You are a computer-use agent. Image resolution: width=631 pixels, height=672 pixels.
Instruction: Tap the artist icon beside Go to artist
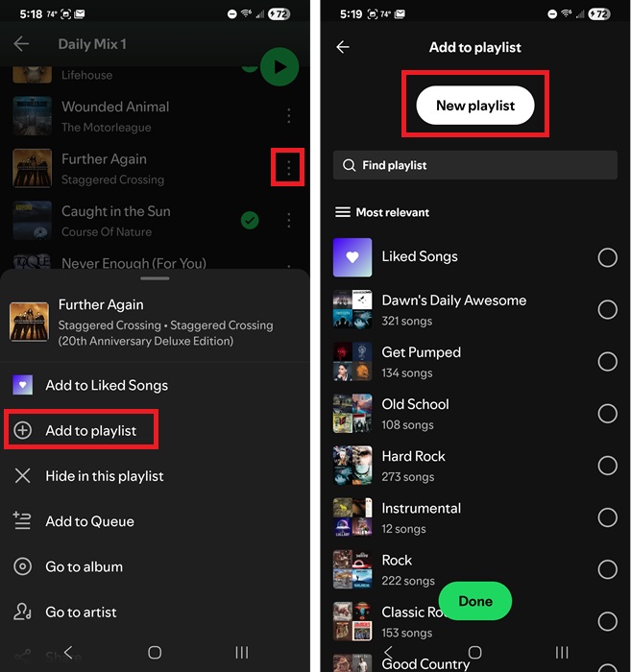(x=22, y=612)
